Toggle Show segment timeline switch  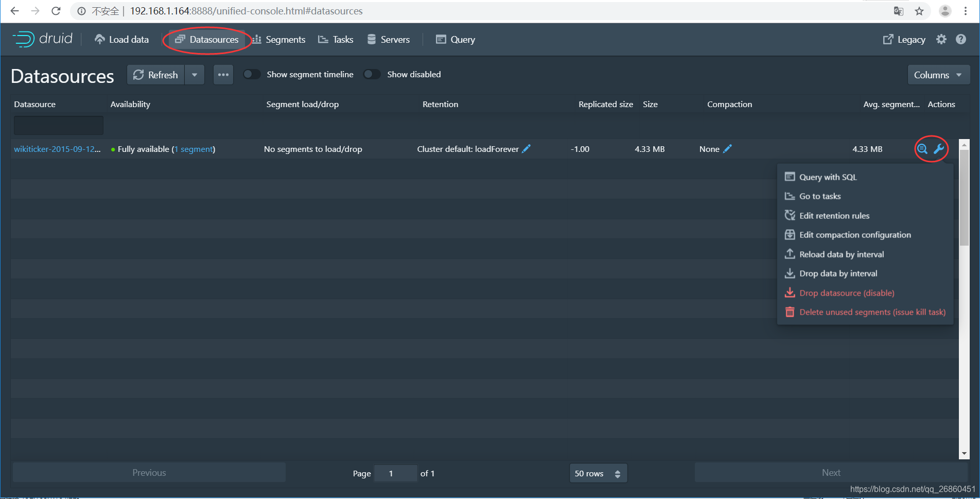coord(252,74)
